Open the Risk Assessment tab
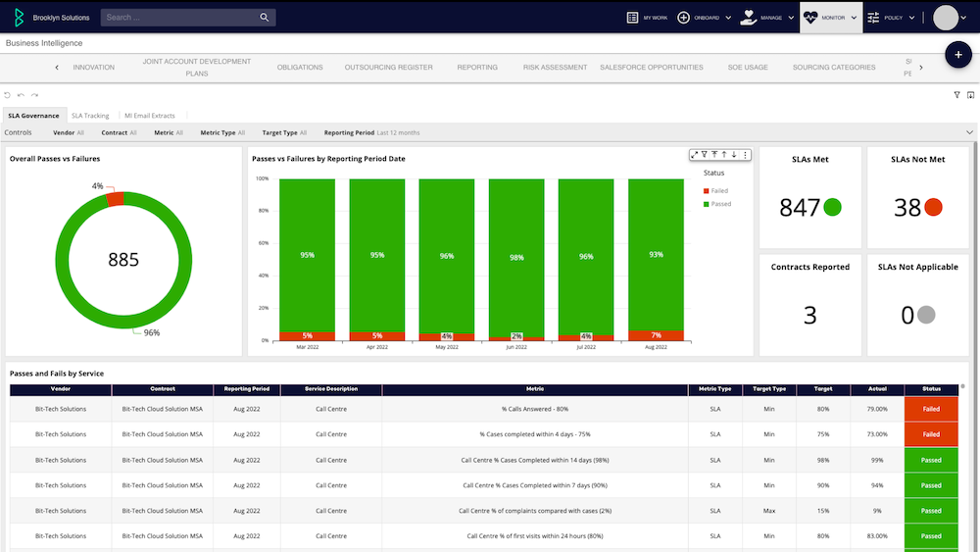The width and height of the screenshot is (980, 552). click(555, 68)
